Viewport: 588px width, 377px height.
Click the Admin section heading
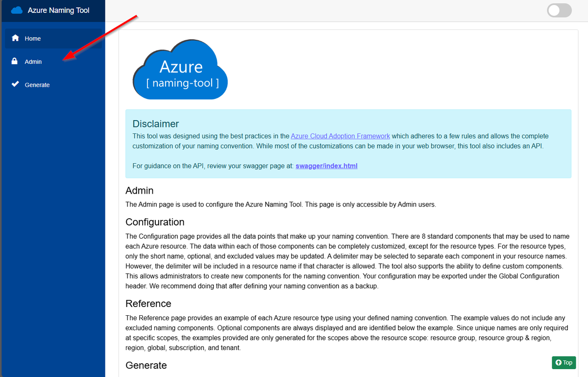pos(140,190)
